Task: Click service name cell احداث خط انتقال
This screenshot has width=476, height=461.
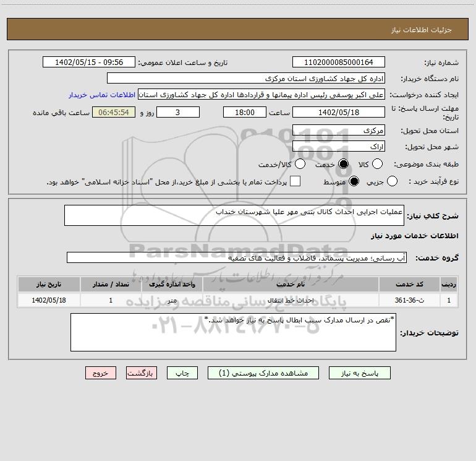Action: (x=291, y=300)
